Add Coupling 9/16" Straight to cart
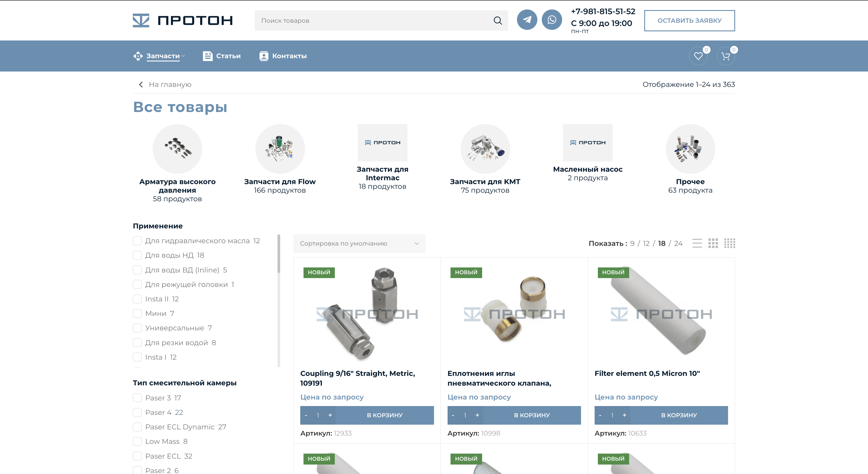 384,415
